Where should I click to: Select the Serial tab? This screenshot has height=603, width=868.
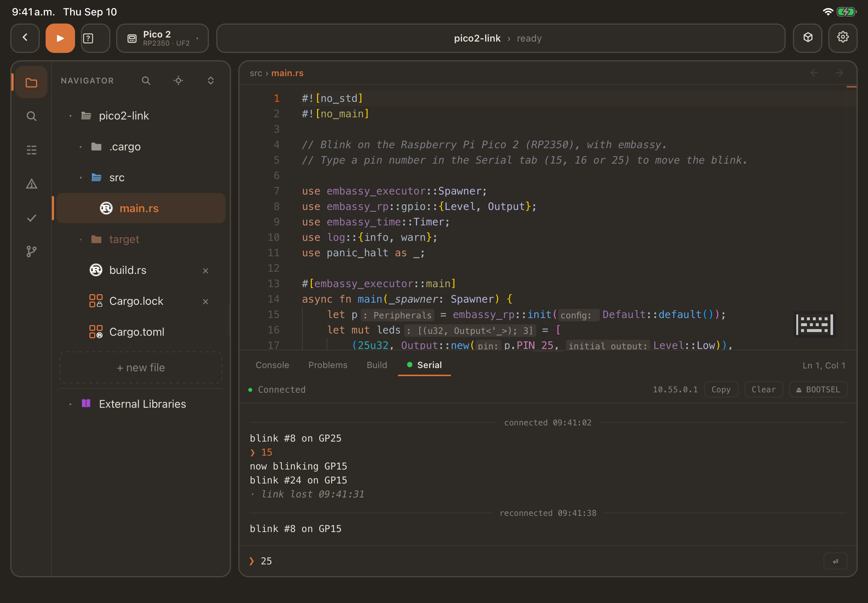point(424,365)
